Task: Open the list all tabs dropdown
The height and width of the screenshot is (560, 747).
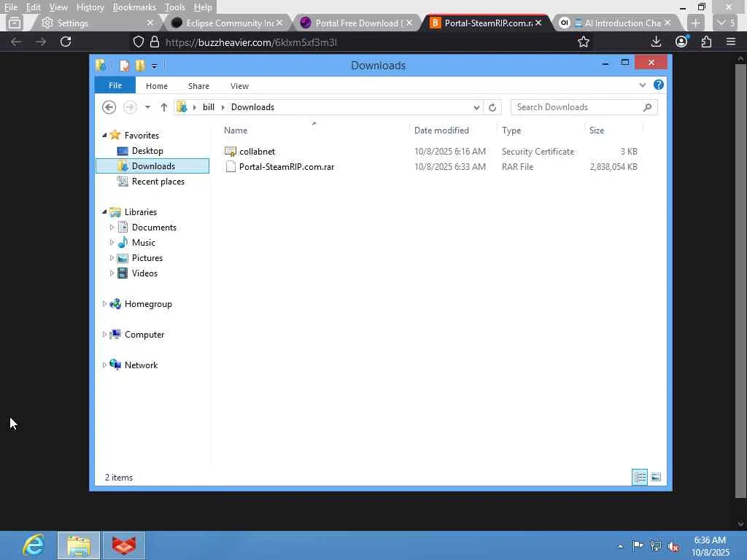Action: (x=726, y=23)
